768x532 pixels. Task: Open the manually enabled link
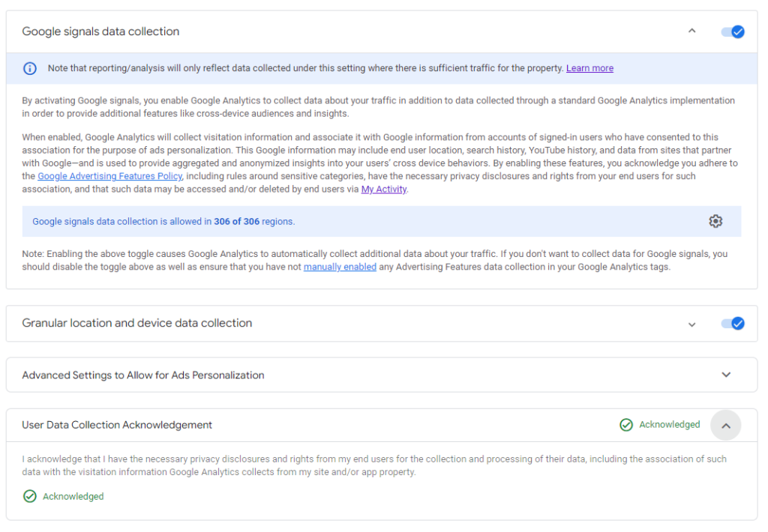coord(340,267)
